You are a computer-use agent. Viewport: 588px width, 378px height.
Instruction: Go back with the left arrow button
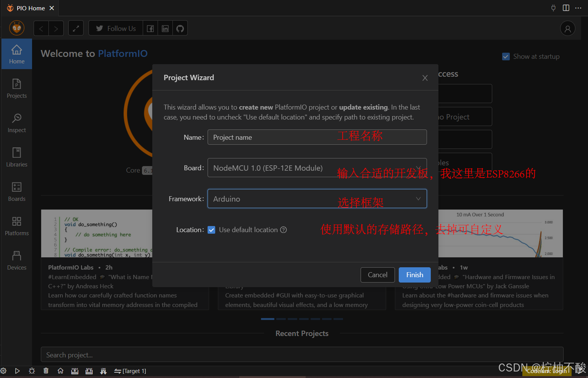(x=41, y=28)
